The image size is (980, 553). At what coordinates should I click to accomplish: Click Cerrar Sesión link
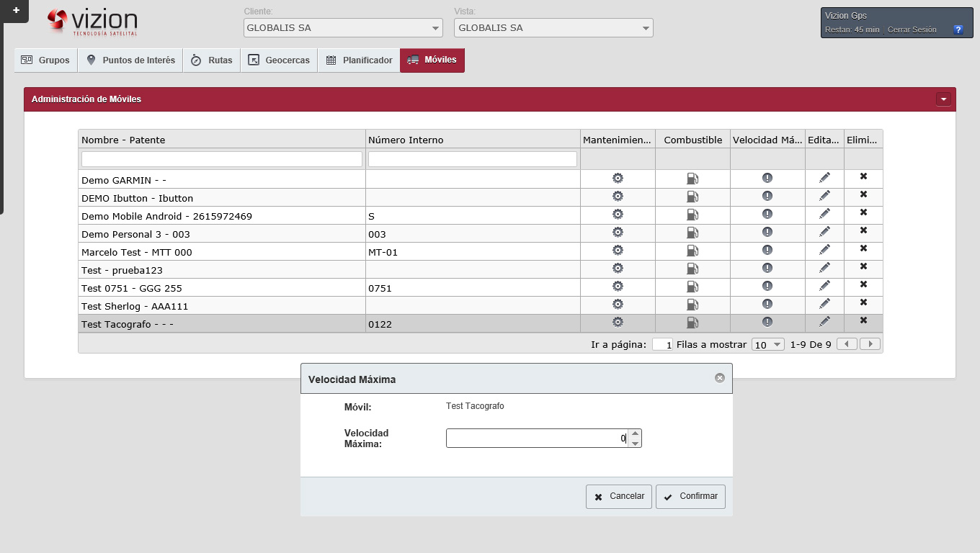(x=912, y=30)
